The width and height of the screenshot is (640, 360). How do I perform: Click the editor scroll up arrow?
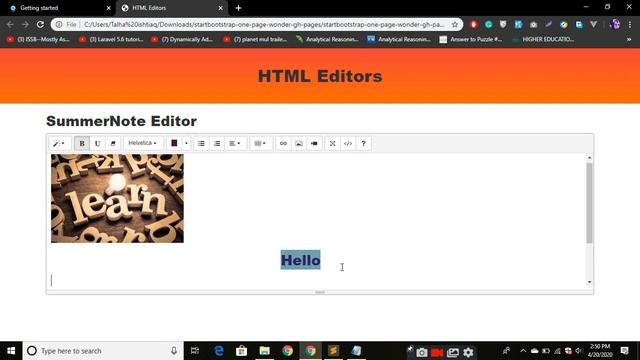point(589,158)
